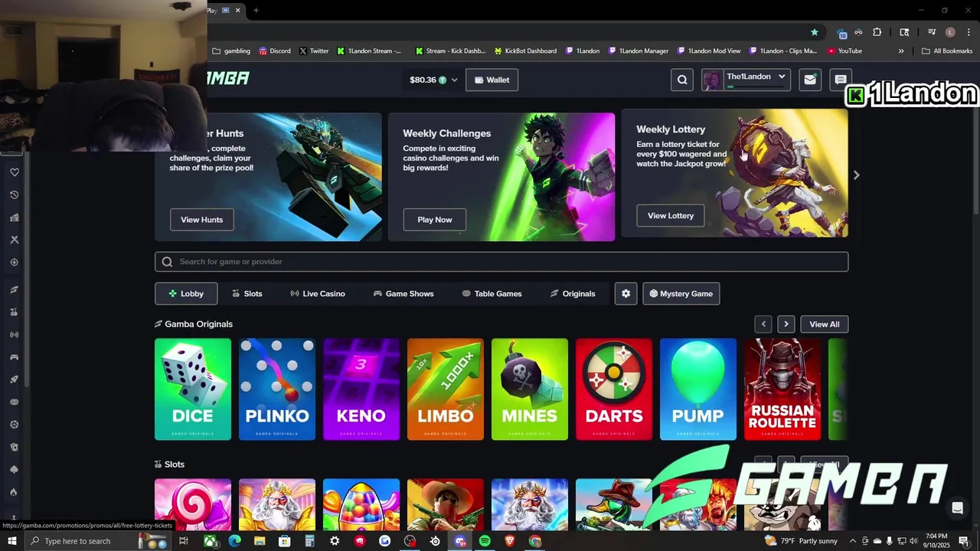
Task: Show more bookmarks via double chevron
Action: click(x=901, y=51)
